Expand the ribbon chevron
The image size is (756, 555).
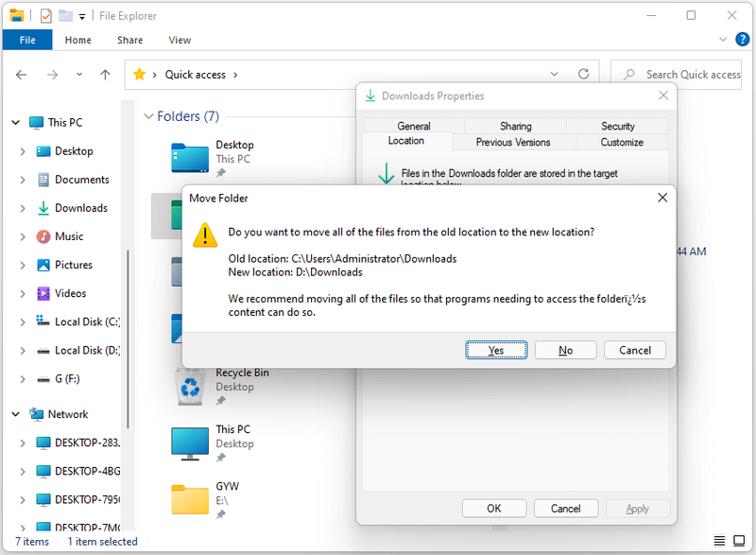click(722, 40)
